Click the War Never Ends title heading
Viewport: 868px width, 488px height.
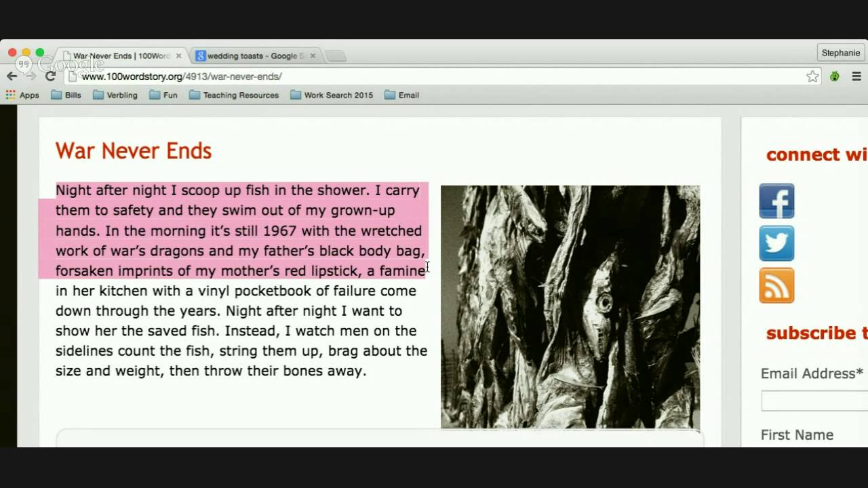(x=134, y=150)
